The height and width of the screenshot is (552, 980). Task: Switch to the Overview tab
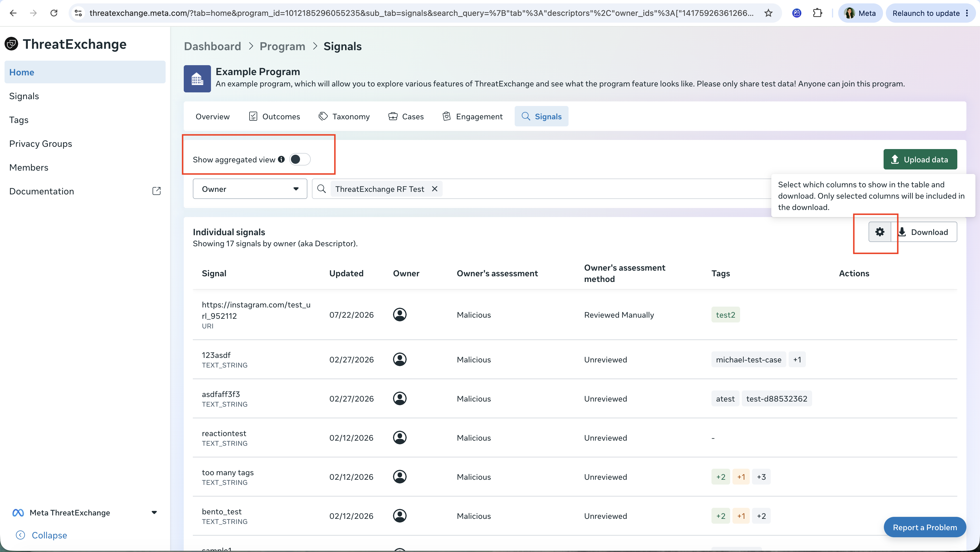tap(213, 116)
